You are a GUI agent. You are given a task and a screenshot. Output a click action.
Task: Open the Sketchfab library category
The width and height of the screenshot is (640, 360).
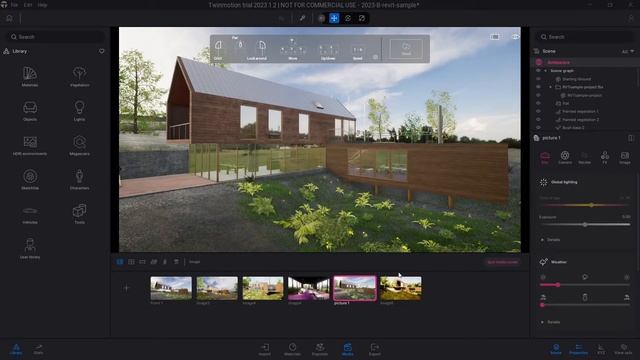click(30, 180)
